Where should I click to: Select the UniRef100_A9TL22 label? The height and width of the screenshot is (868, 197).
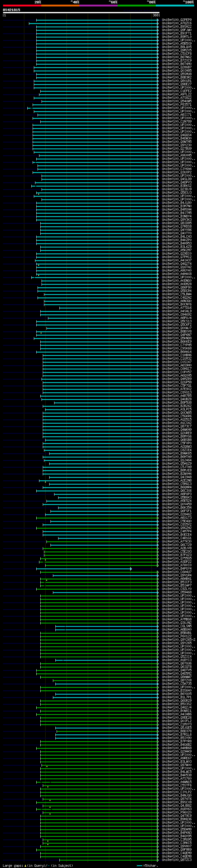tap(177, 94)
